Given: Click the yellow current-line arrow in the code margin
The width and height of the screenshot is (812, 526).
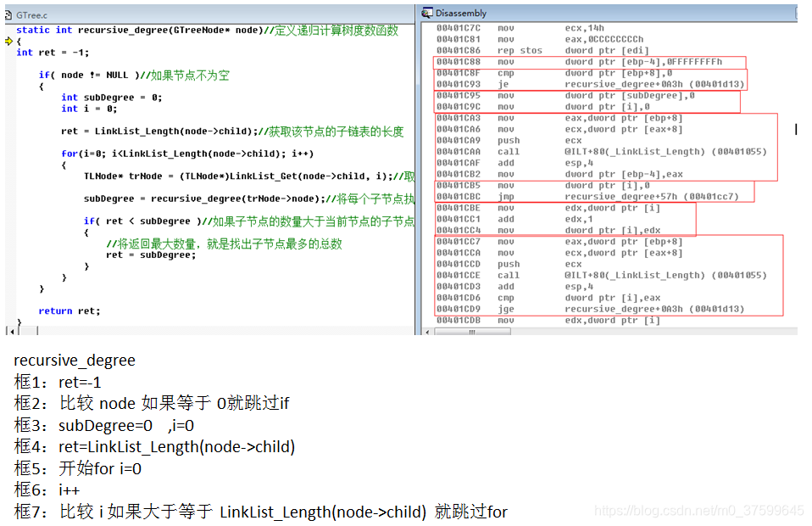Looking at the screenshot, I should 8,41.
